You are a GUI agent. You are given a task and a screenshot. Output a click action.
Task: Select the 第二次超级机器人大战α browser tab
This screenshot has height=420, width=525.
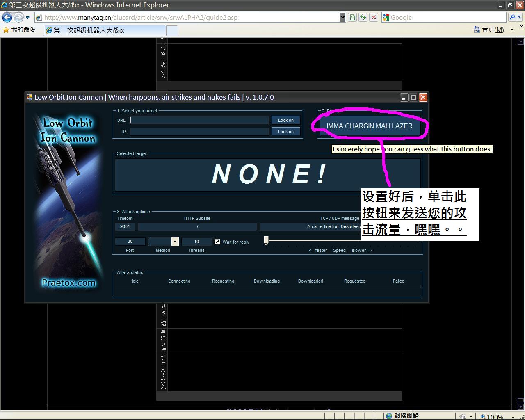coord(105,30)
